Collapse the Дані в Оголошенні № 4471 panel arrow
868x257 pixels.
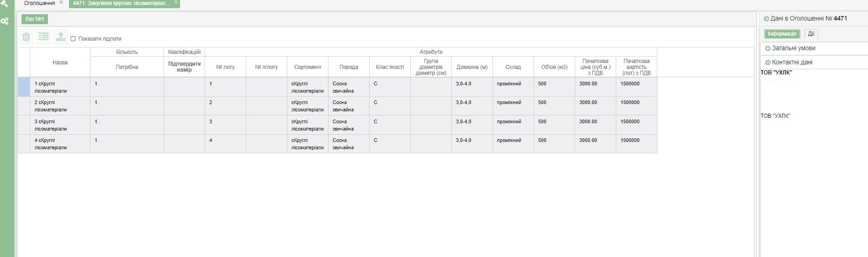[x=767, y=19]
